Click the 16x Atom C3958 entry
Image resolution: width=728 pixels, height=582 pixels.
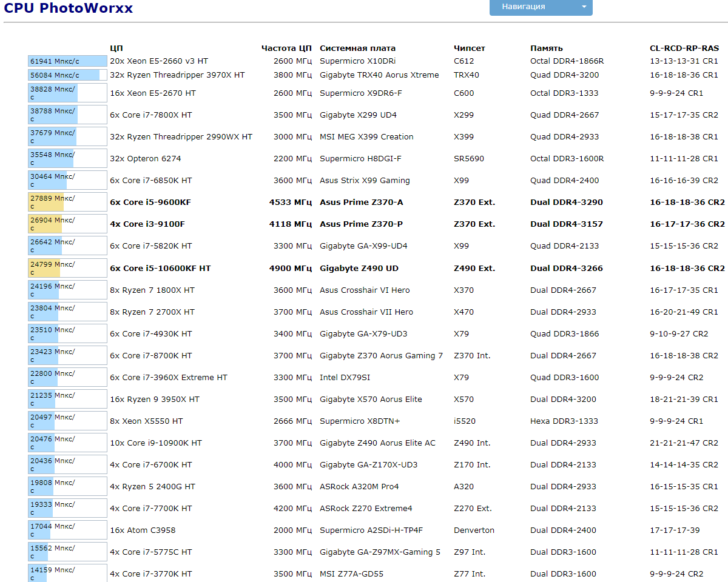[143, 530]
